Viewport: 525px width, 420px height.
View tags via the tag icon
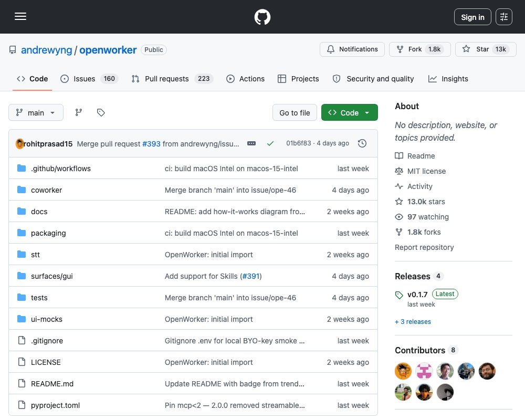(101, 112)
